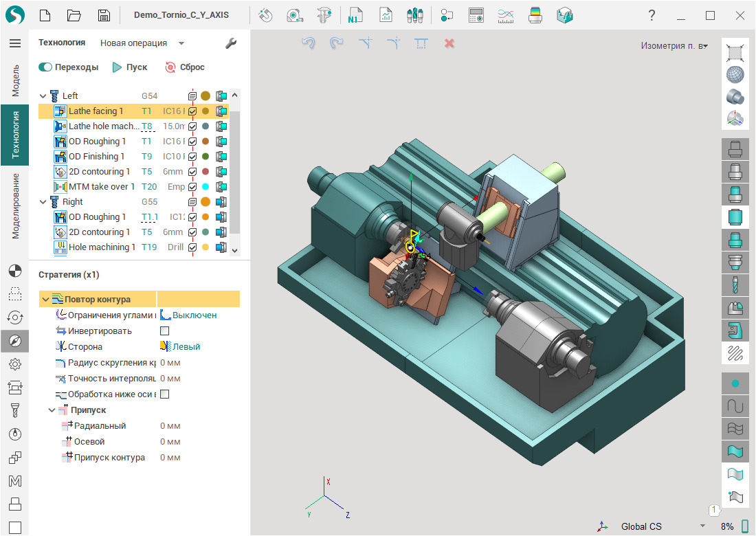The height and width of the screenshot is (536, 756).
Task: Collapse the Припуск group
Action: click(x=52, y=410)
